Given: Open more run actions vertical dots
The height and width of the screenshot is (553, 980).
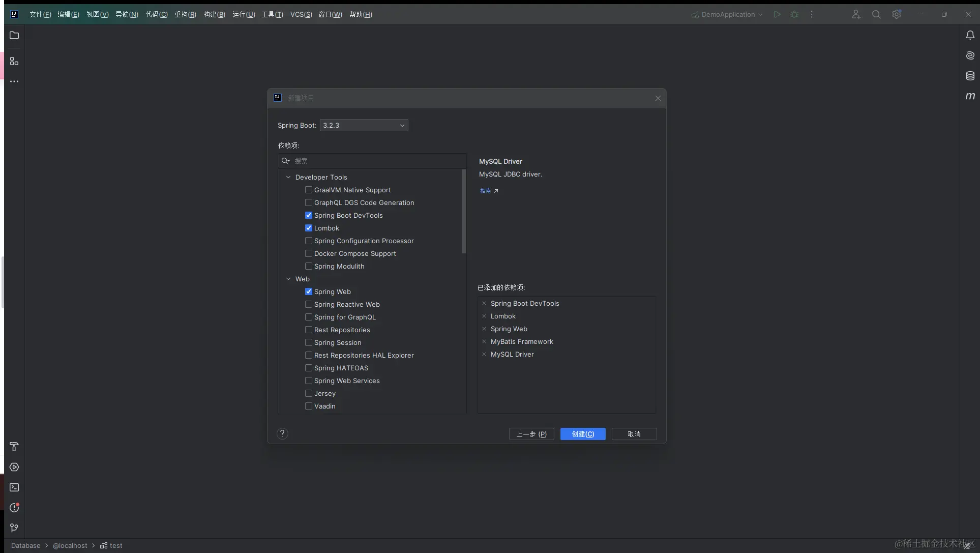Looking at the screenshot, I should point(812,14).
